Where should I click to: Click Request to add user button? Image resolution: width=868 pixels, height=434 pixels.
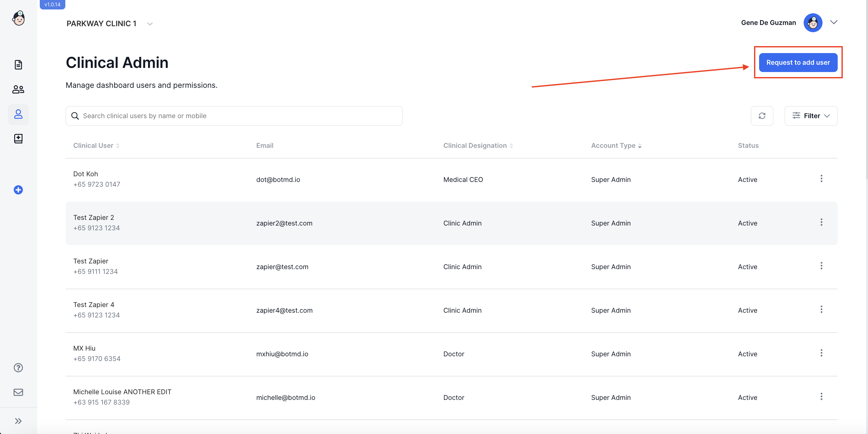[x=798, y=63]
